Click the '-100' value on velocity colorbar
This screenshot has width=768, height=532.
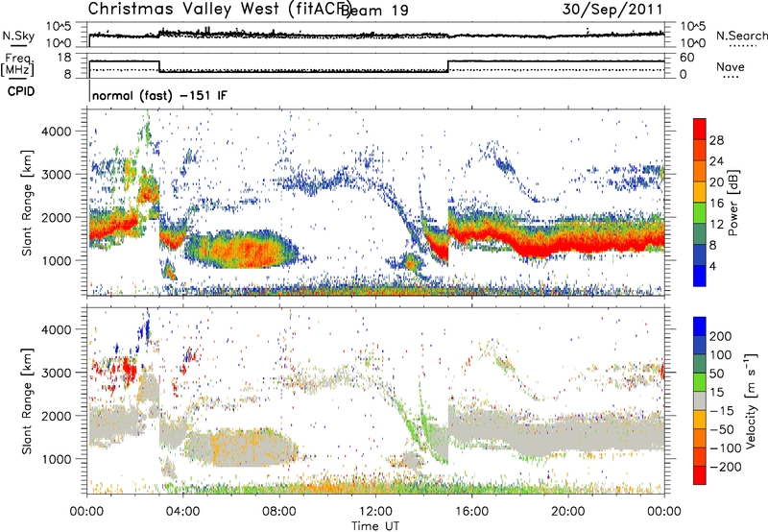tap(726, 448)
